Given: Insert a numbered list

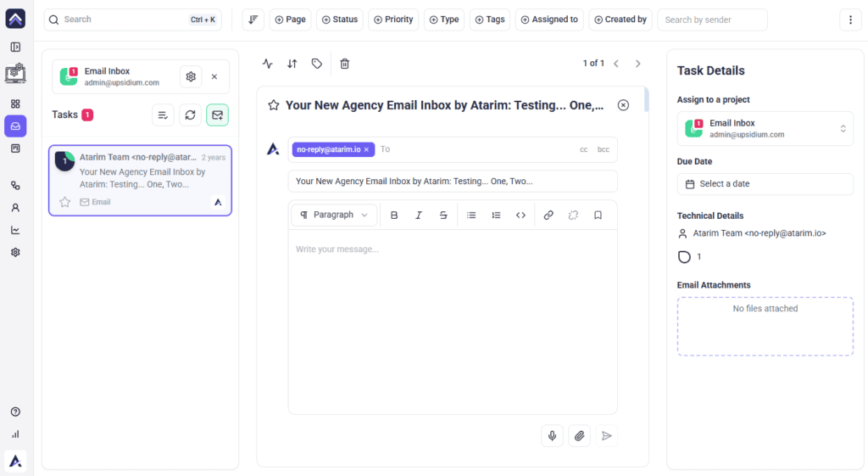Looking at the screenshot, I should pos(496,215).
